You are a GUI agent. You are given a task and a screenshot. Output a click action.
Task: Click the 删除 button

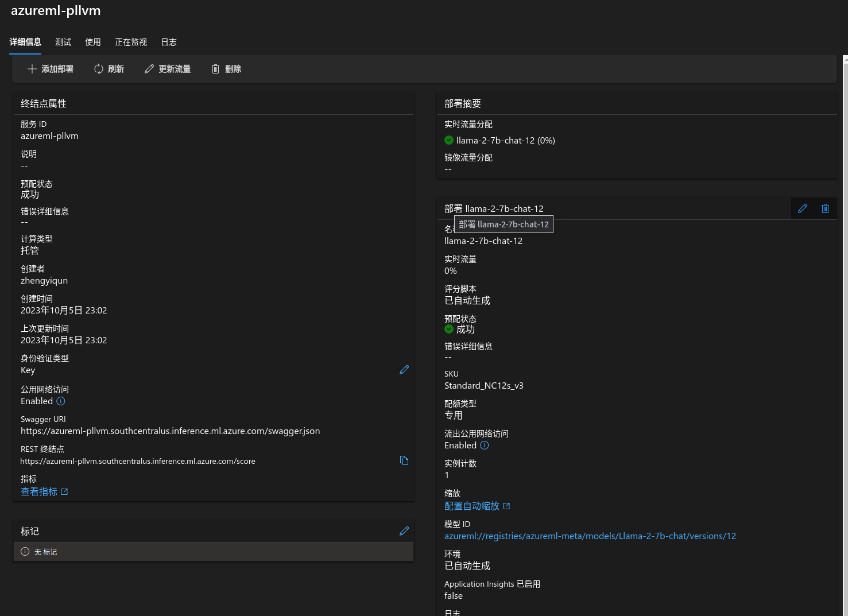point(226,69)
